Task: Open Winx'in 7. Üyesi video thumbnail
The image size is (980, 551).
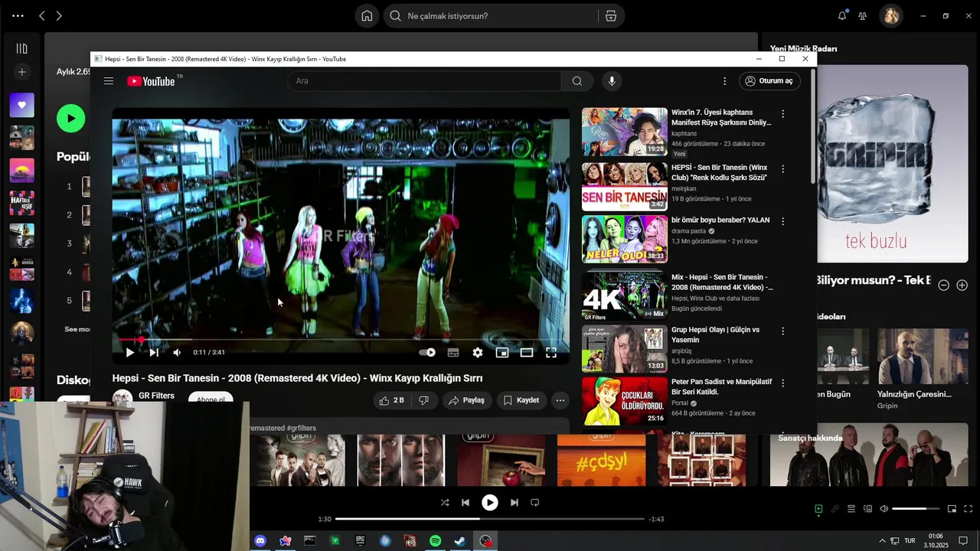Action: click(625, 132)
